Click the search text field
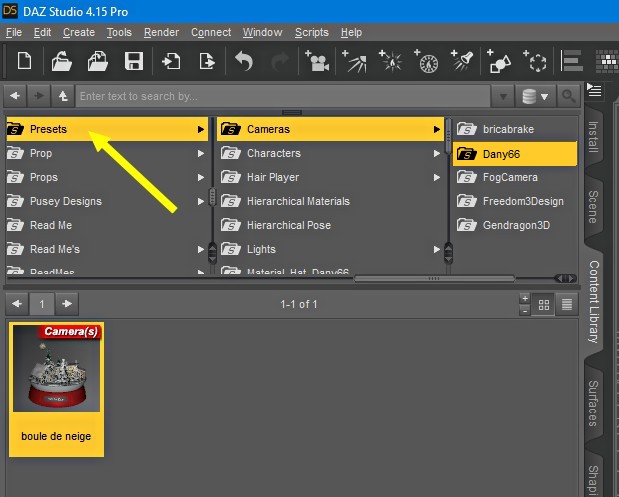Image resolution: width=619 pixels, height=497 pixels. tap(283, 96)
